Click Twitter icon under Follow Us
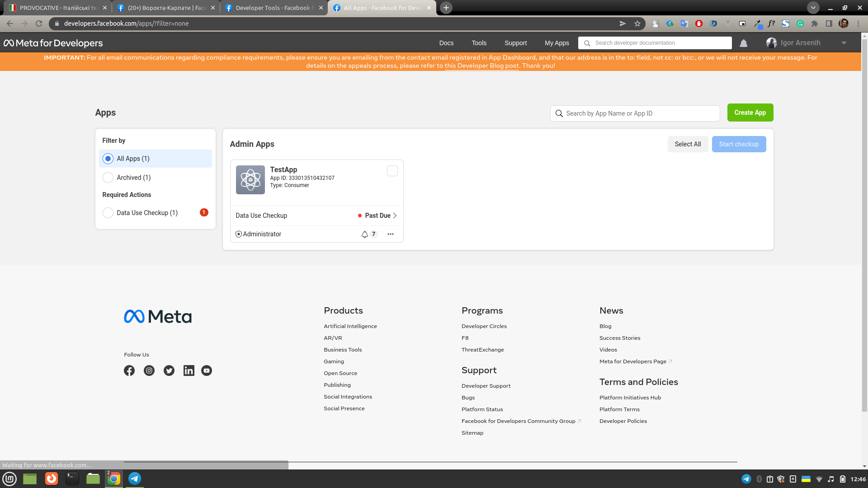 [169, 371]
